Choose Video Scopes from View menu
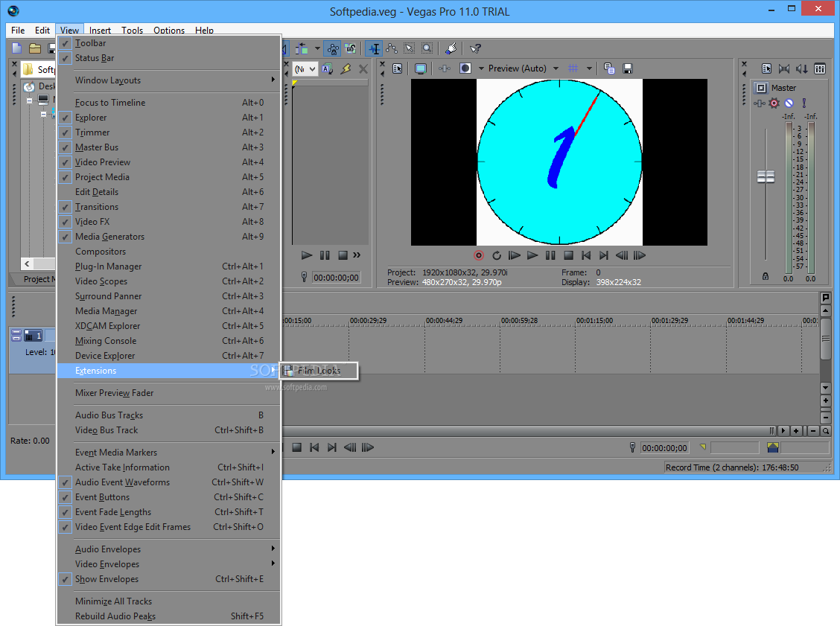This screenshot has height=626, width=840. pyautogui.click(x=169, y=281)
